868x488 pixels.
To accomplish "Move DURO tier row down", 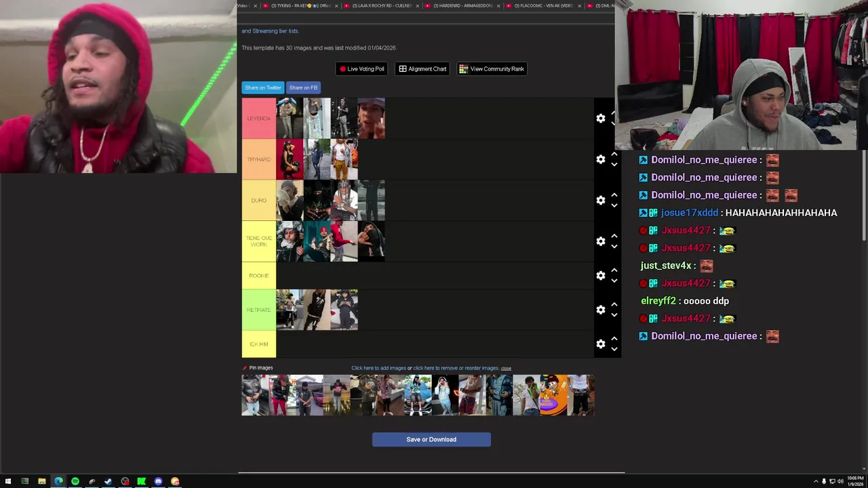I will (614, 205).
